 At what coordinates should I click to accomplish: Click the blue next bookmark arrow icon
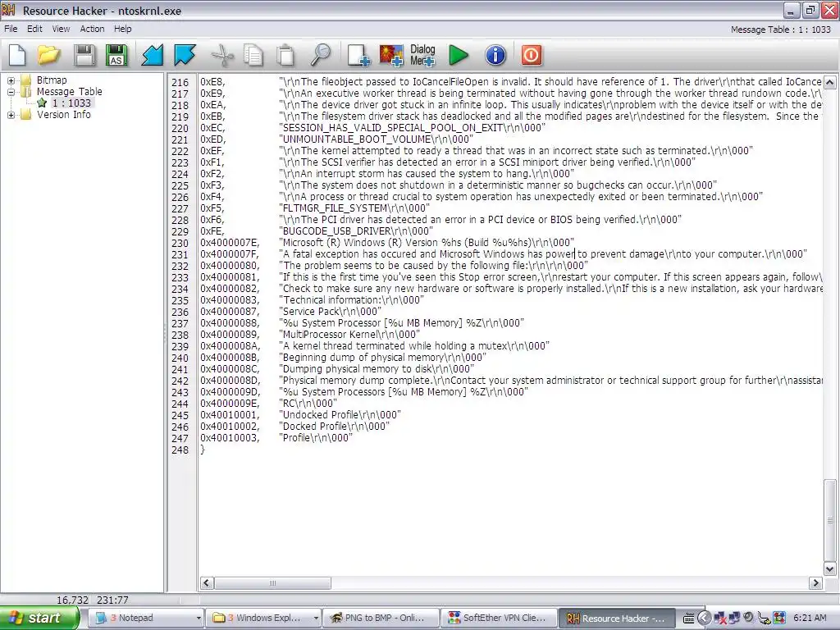pos(185,55)
